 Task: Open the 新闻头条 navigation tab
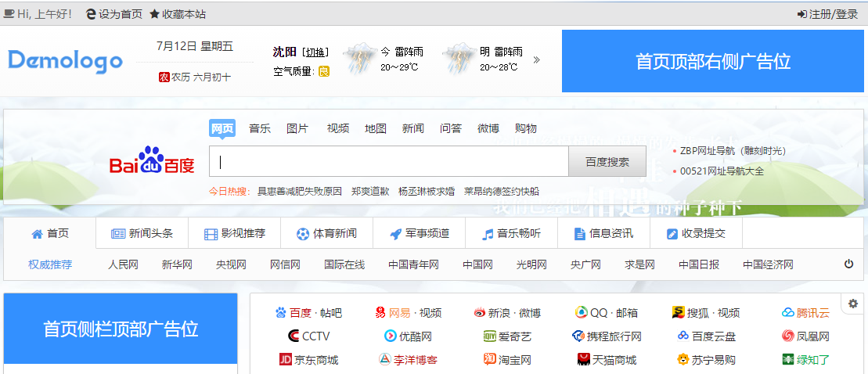point(142,233)
